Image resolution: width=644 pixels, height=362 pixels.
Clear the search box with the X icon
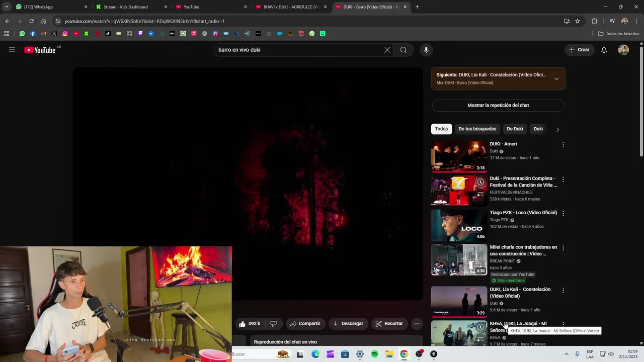[387, 50]
